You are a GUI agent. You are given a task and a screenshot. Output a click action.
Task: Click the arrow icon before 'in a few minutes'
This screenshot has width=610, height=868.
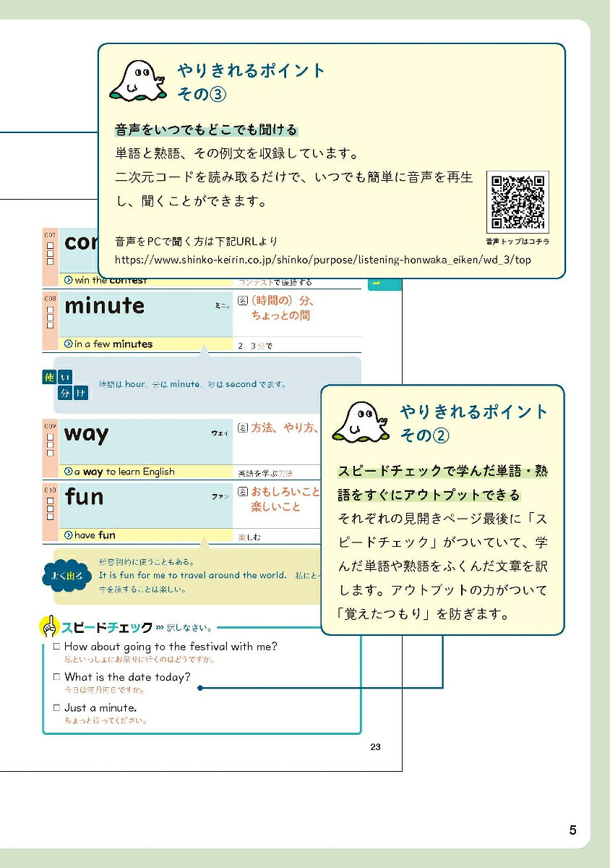68,344
